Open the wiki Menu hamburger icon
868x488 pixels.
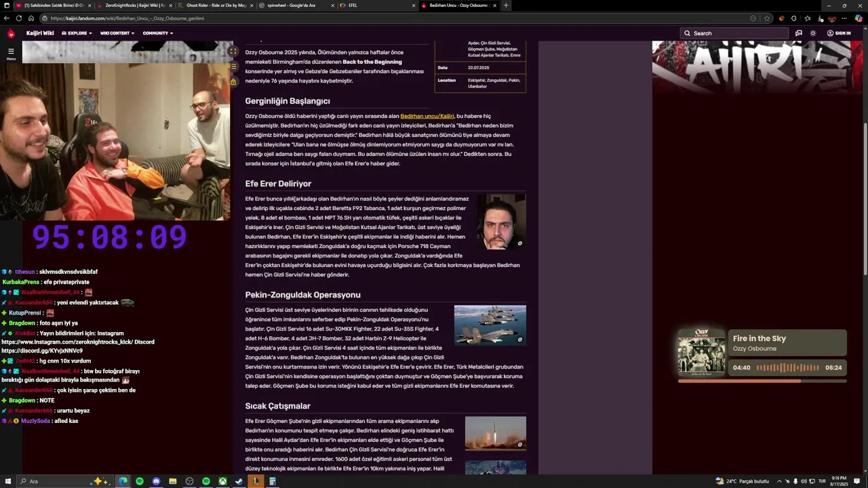(x=11, y=53)
